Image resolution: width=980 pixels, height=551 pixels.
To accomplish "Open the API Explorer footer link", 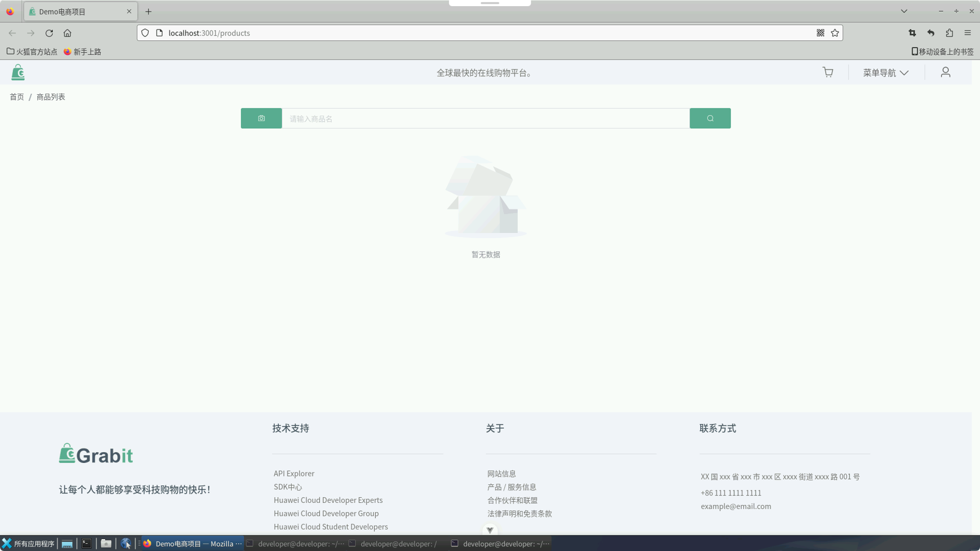I will (x=294, y=473).
